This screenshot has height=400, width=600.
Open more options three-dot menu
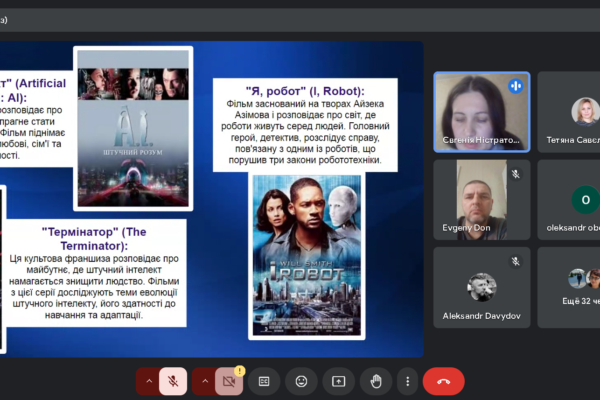point(408,381)
